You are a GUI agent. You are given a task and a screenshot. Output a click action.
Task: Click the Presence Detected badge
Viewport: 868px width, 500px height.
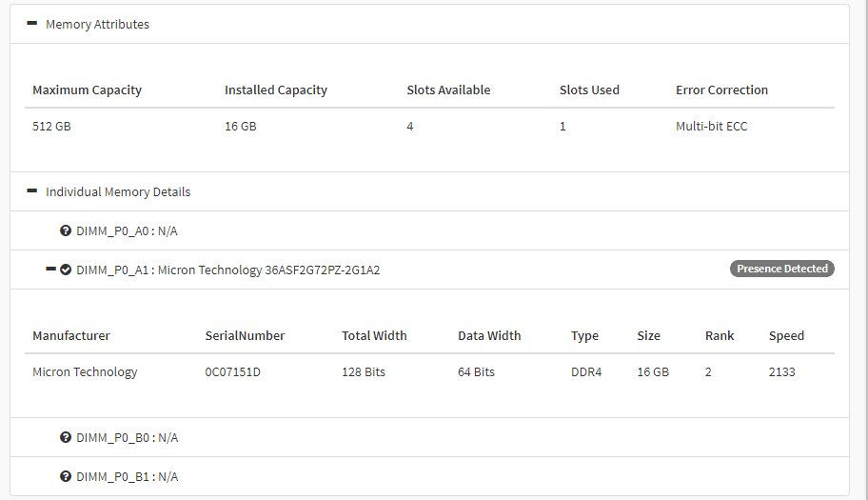pyautogui.click(x=781, y=269)
